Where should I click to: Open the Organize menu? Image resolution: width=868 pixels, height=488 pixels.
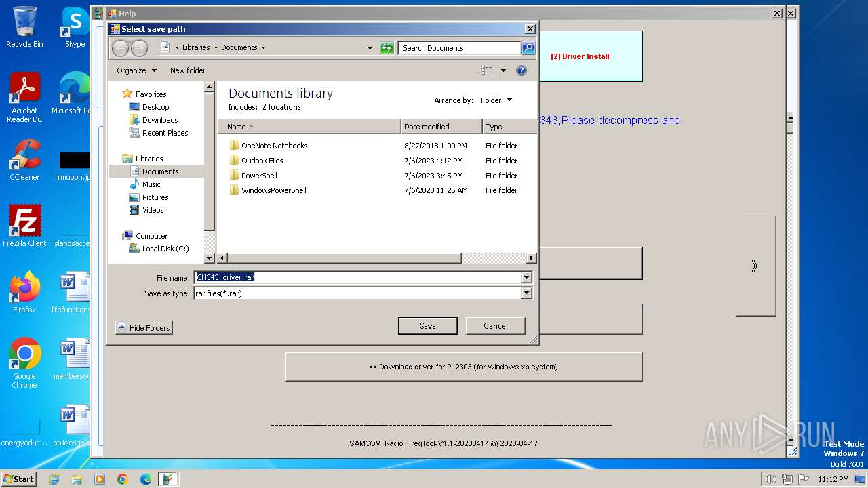(x=136, y=70)
